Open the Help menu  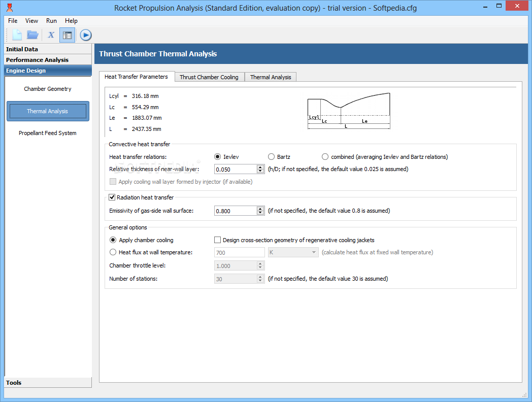coord(71,21)
